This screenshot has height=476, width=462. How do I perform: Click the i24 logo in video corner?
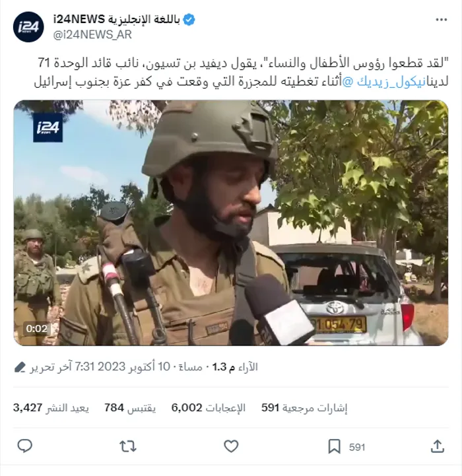pyautogui.click(x=48, y=128)
